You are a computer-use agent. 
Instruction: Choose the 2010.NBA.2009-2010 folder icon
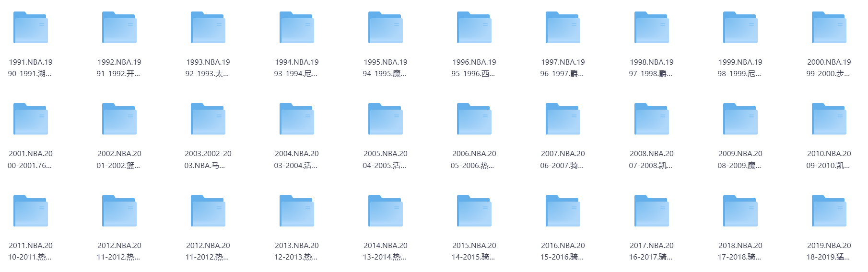pos(829,119)
